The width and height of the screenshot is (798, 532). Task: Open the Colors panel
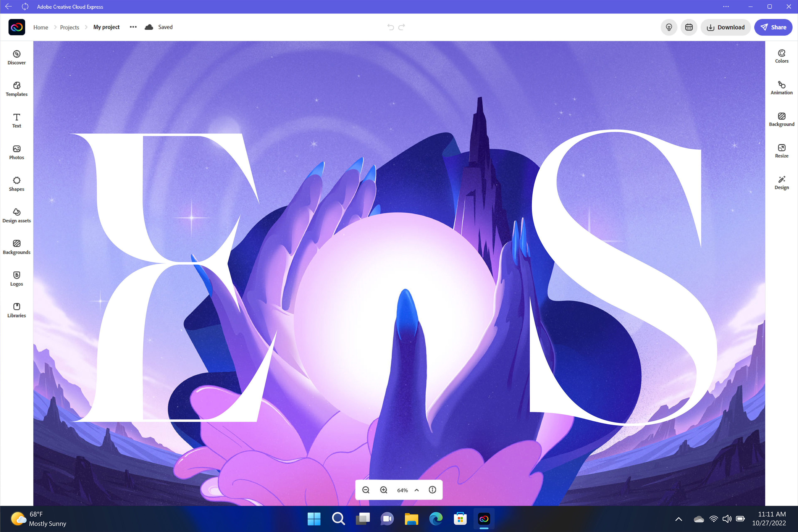[781, 56]
